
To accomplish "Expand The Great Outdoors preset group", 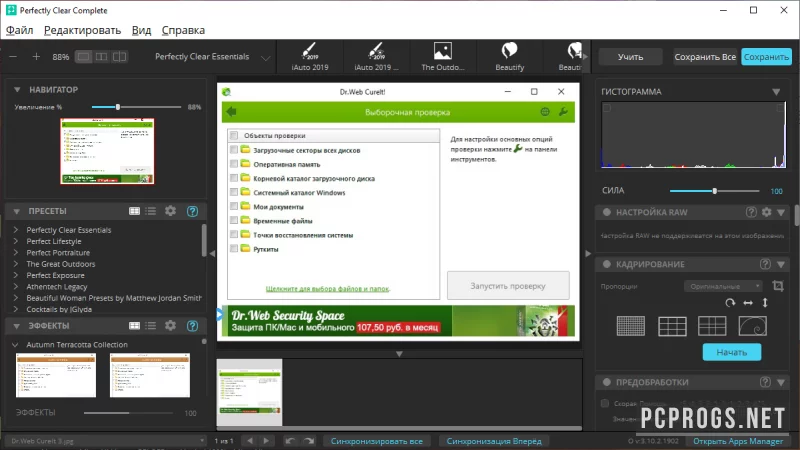I will coord(16,264).
